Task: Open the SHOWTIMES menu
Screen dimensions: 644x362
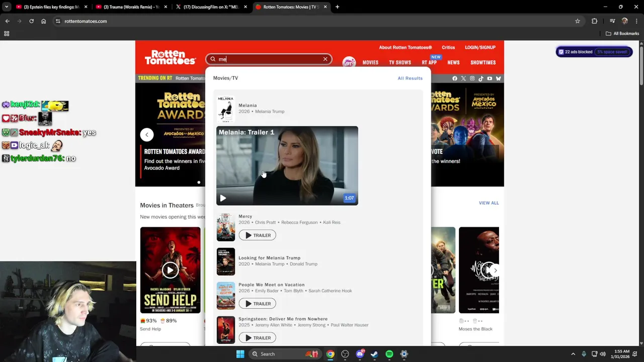Action: [x=483, y=63]
